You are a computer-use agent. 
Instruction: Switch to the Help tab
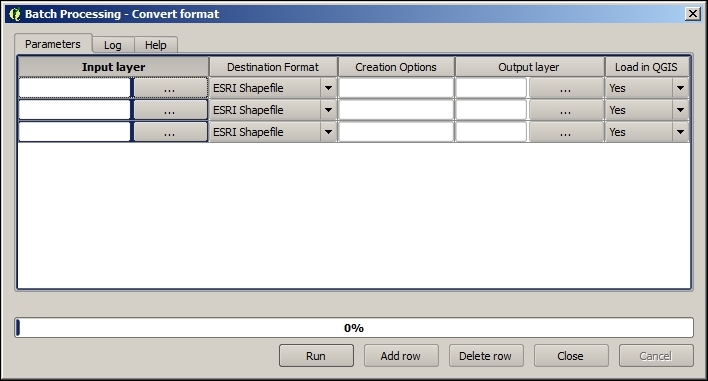[156, 45]
